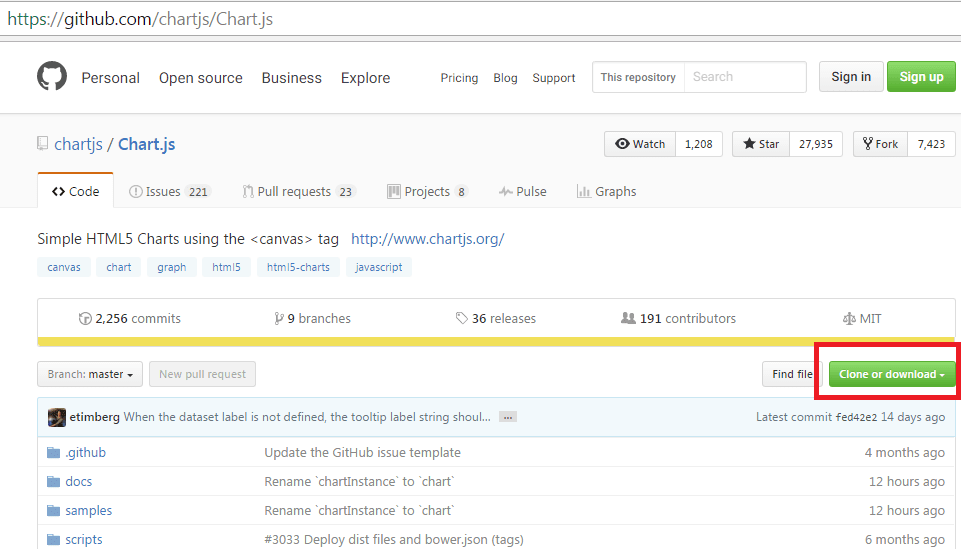Click the Fork button
The image size is (961, 549).
click(880, 144)
